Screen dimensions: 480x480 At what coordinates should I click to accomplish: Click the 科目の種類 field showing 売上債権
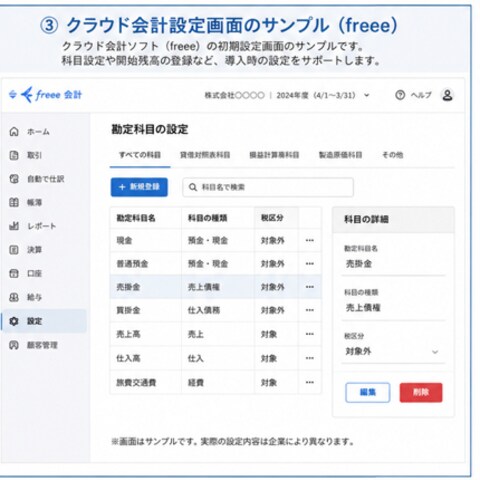point(393,308)
